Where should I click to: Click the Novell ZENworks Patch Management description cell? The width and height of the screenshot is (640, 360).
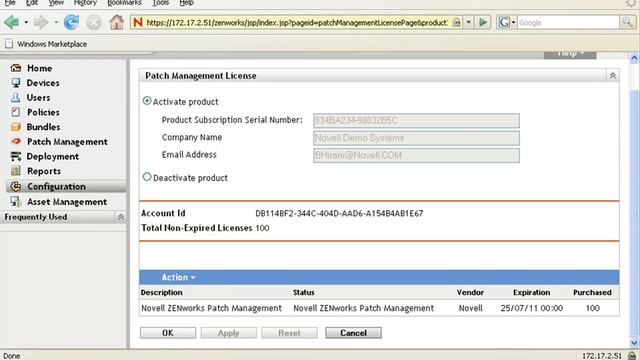[x=211, y=308]
